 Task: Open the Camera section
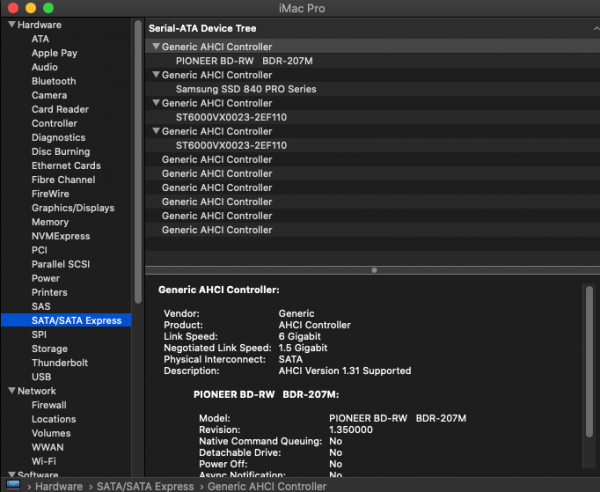click(49, 95)
